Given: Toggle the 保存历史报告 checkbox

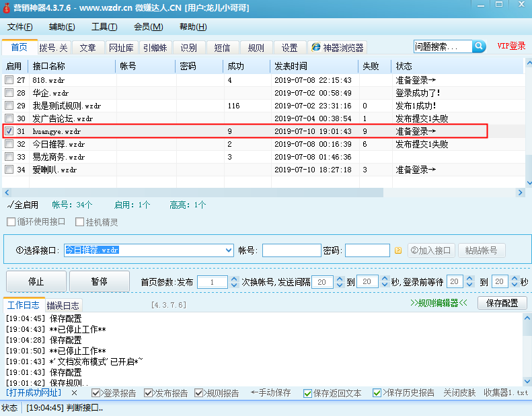Looking at the screenshot, I should 377,393.
